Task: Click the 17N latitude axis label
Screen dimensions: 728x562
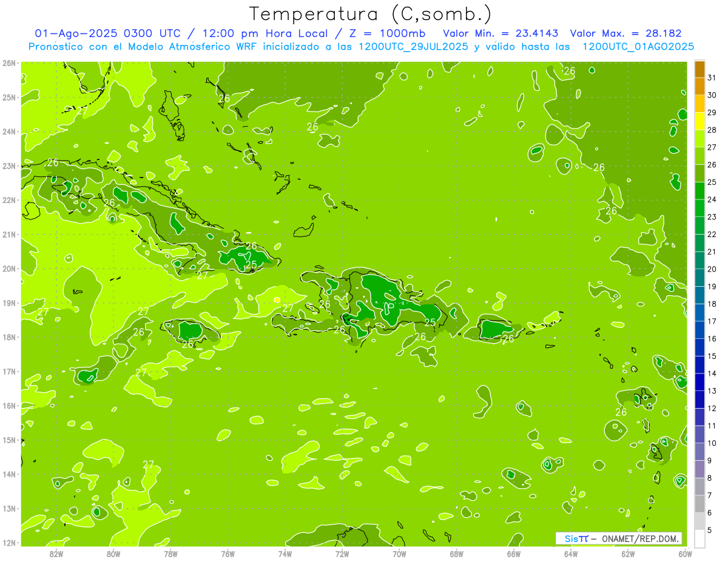Action: pos(9,372)
